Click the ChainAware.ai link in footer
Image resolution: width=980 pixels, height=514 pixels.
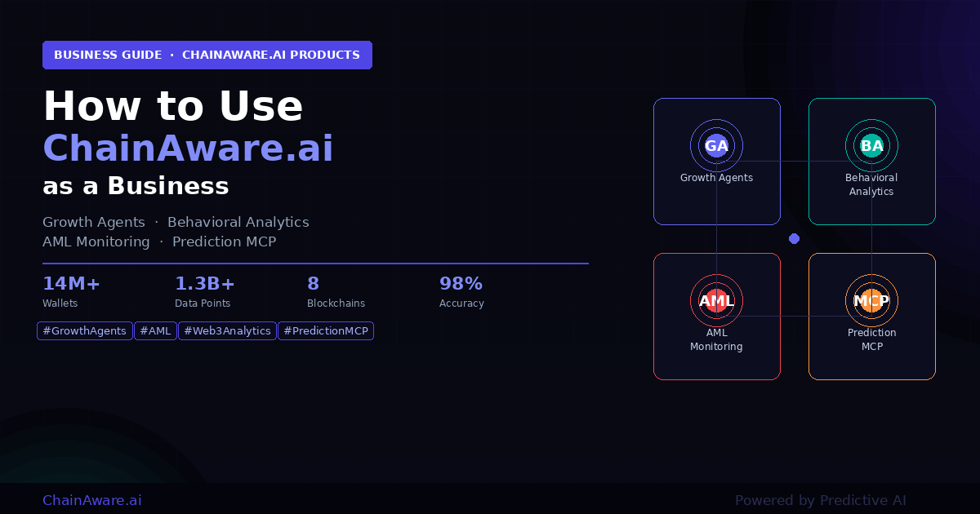point(91,500)
